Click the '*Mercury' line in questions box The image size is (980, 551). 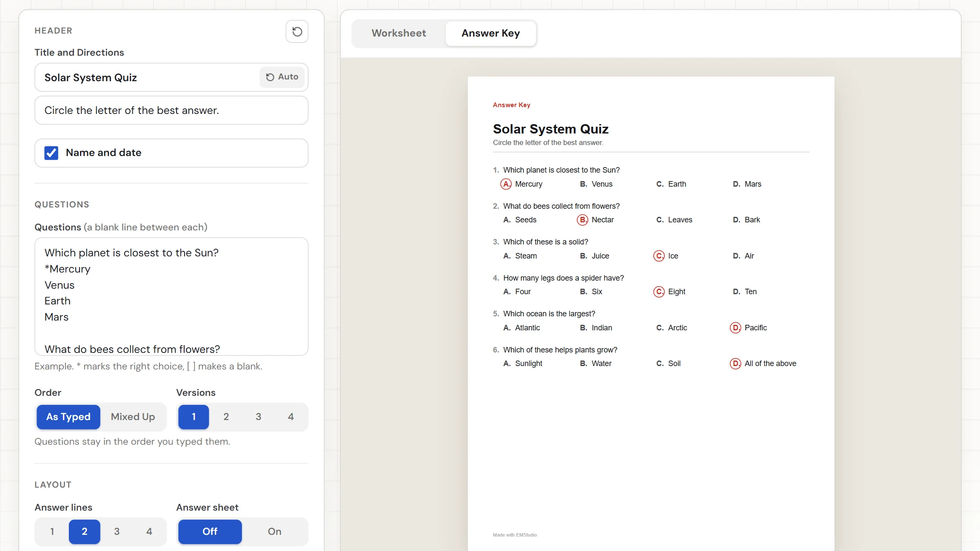(68, 269)
